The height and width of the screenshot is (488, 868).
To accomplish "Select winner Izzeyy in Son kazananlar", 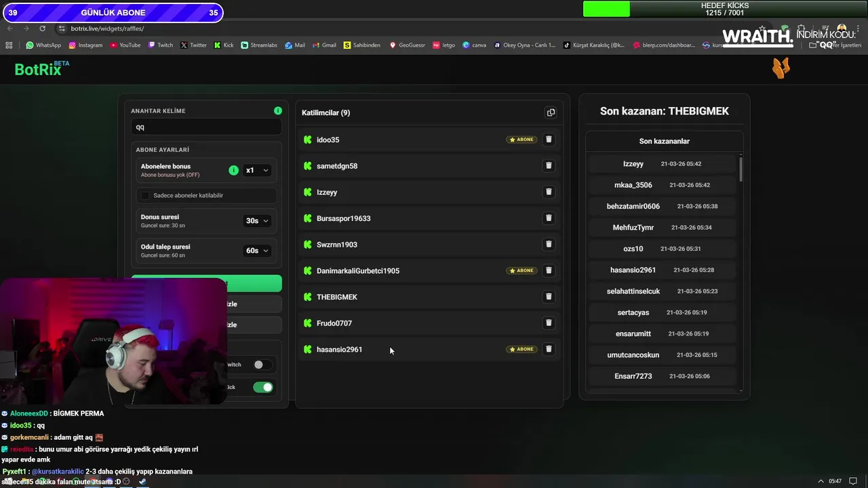I will click(x=662, y=164).
